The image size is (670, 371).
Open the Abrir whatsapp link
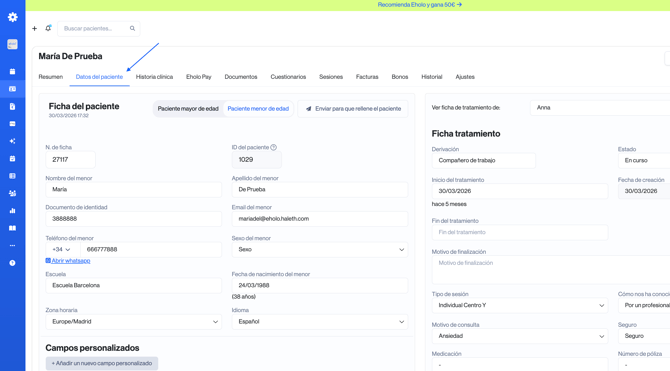pyautogui.click(x=68, y=261)
